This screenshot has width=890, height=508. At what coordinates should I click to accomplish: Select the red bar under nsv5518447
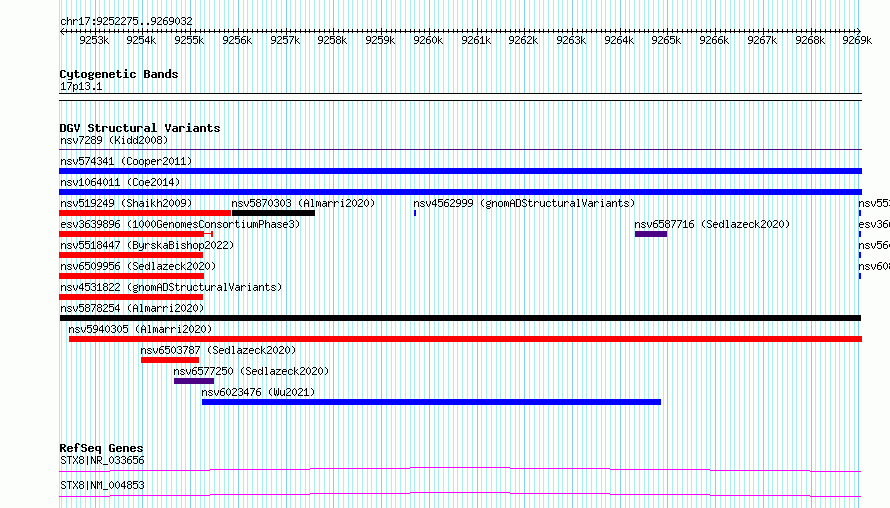[131, 255]
